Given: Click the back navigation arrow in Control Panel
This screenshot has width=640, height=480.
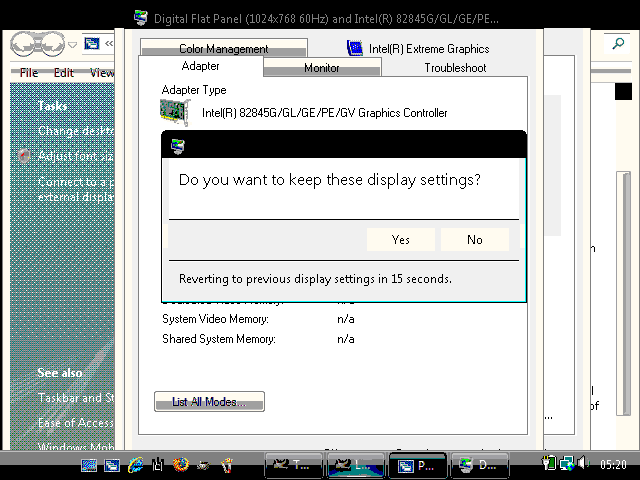Looking at the screenshot, I should [24, 44].
